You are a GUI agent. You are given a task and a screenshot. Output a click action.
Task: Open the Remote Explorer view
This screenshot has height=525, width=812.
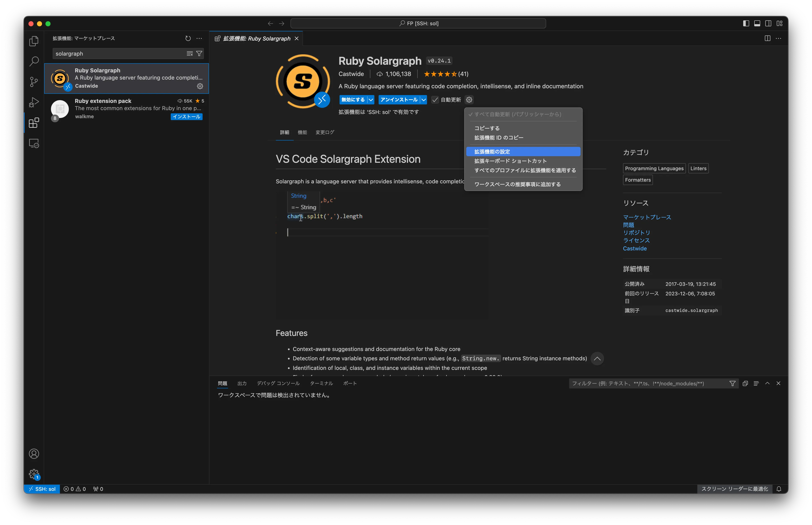tap(34, 143)
